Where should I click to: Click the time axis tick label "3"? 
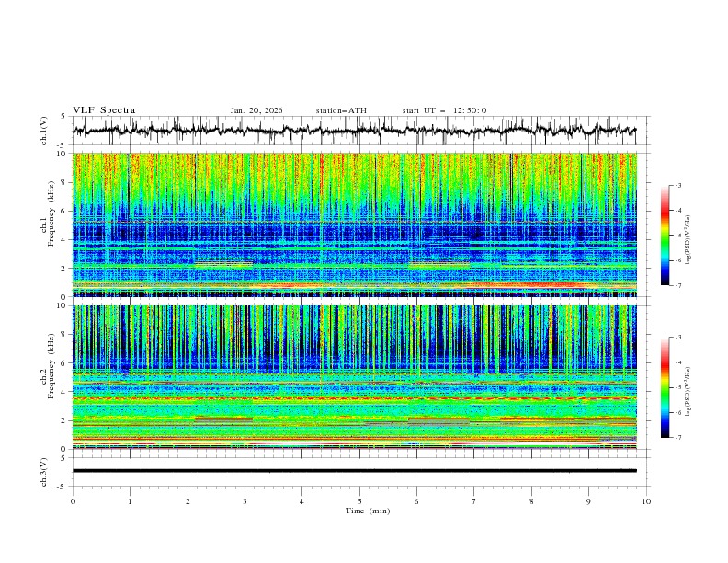click(x=245, y=501)
